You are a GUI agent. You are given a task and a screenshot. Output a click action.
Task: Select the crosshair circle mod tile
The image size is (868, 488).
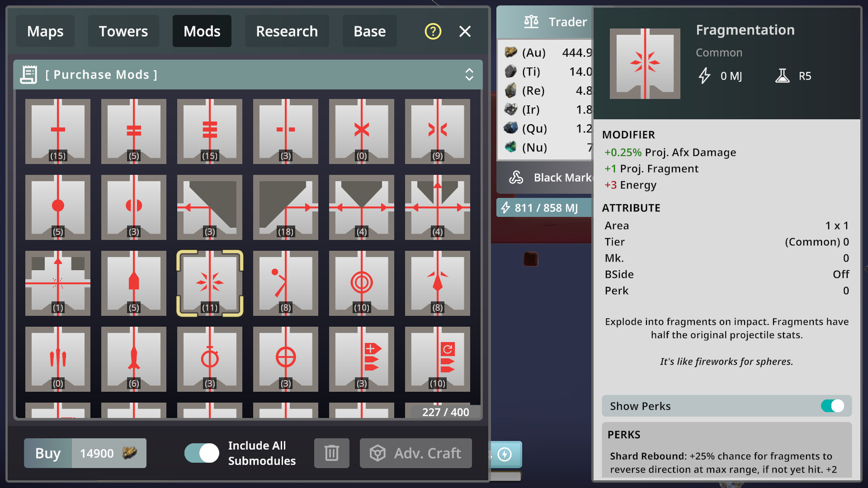tap(286, 359)
